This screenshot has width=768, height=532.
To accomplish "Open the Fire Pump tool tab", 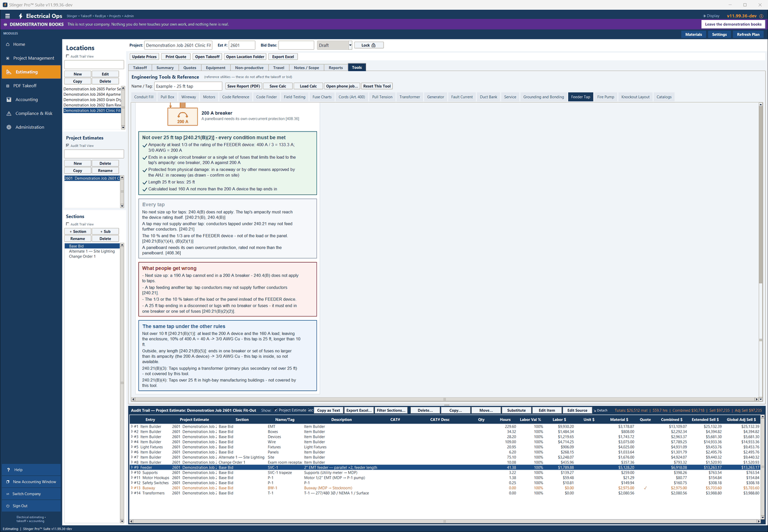I will click(x=606, y=97).
